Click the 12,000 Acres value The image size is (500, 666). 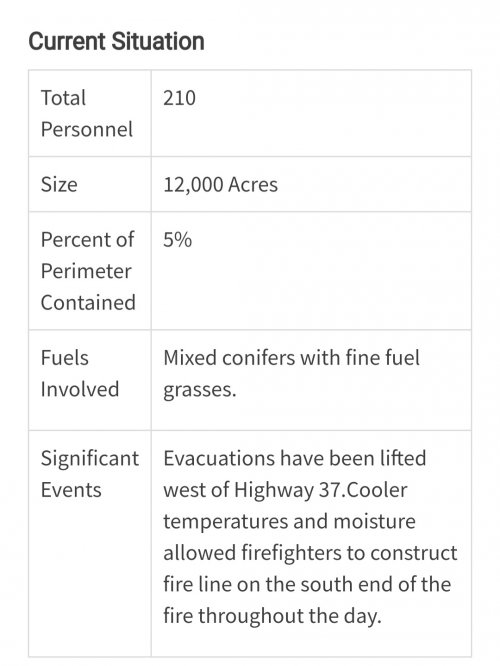tap(220, 185)
